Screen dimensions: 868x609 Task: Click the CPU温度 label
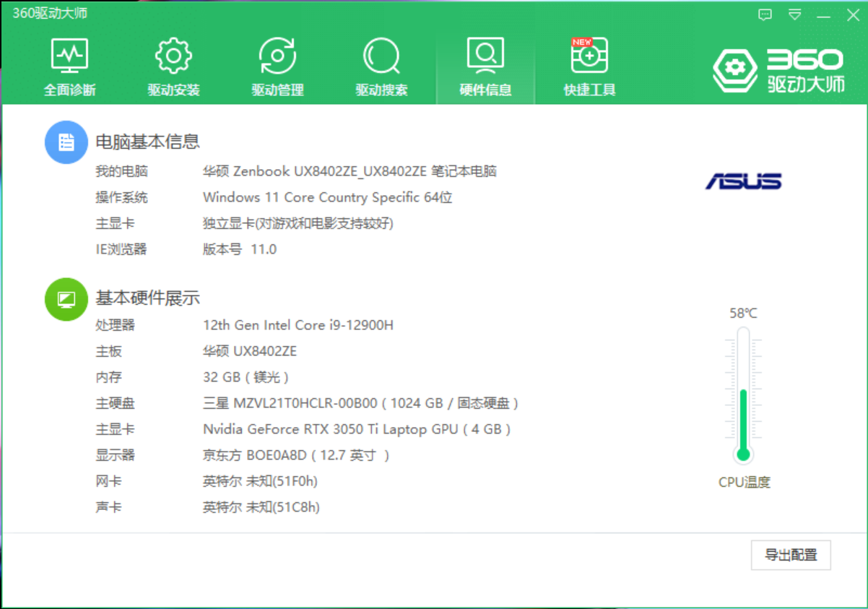[x=745, y=482]
